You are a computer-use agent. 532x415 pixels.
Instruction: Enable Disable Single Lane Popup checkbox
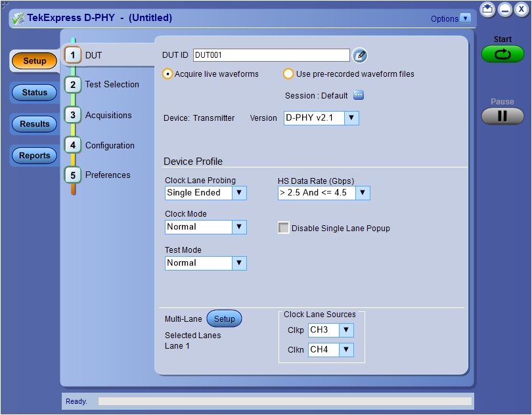[x=283, y=227]
